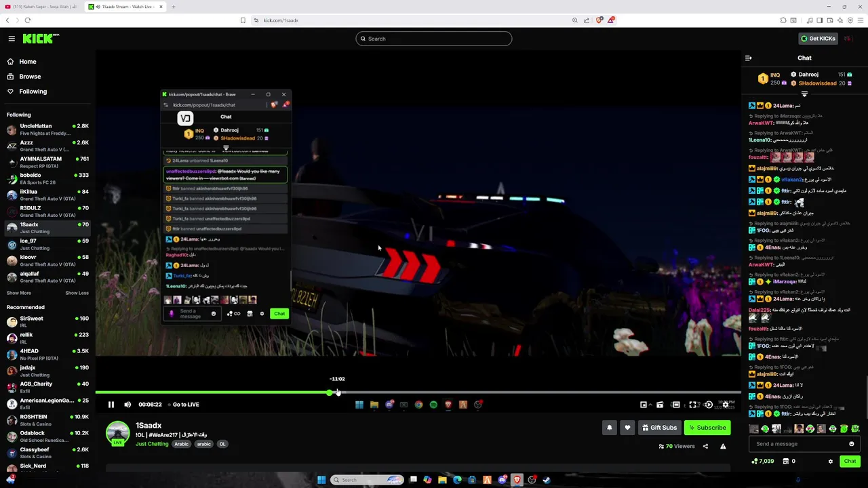
Task: Open ilKillua channel from sidebar
Action: coord(47,195)
